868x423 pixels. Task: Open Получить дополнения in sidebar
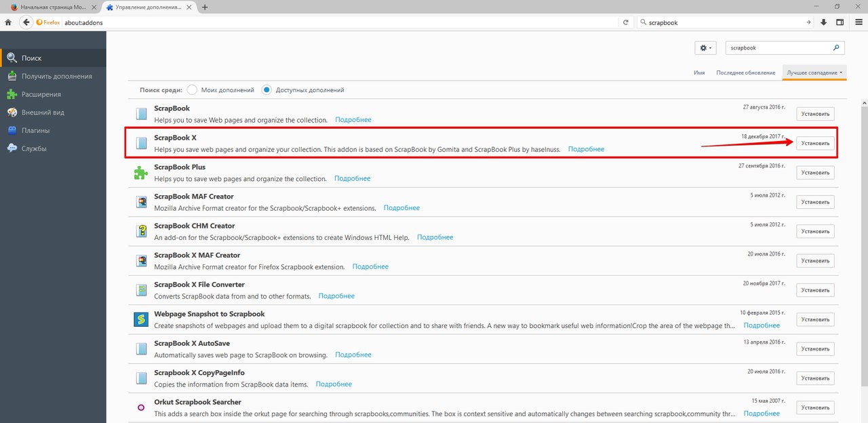click(53, 77)
